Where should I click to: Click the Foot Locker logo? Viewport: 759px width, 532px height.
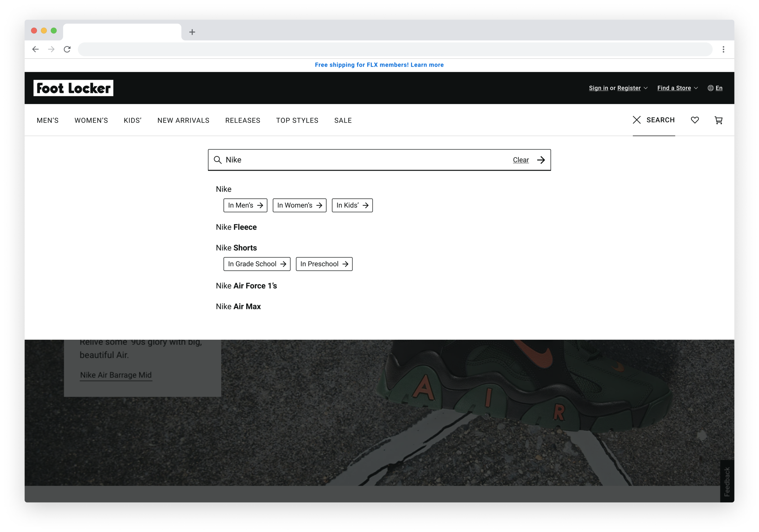tap(73, 88)
